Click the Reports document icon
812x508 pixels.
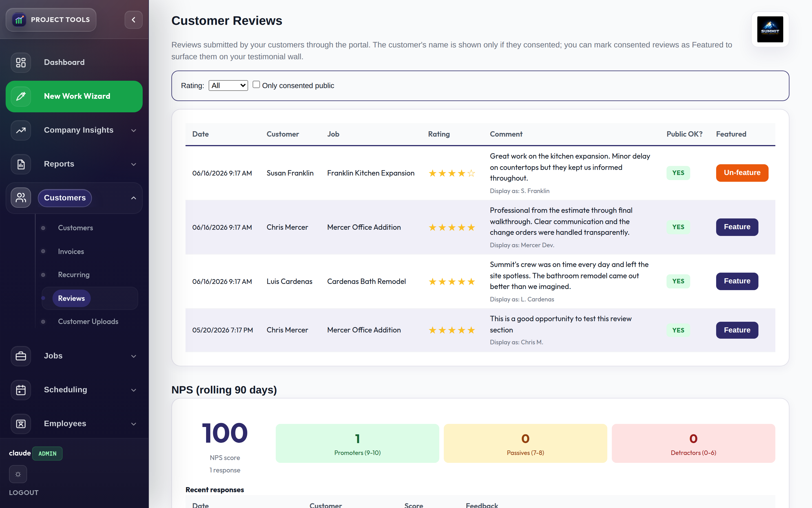pos(21,164)
